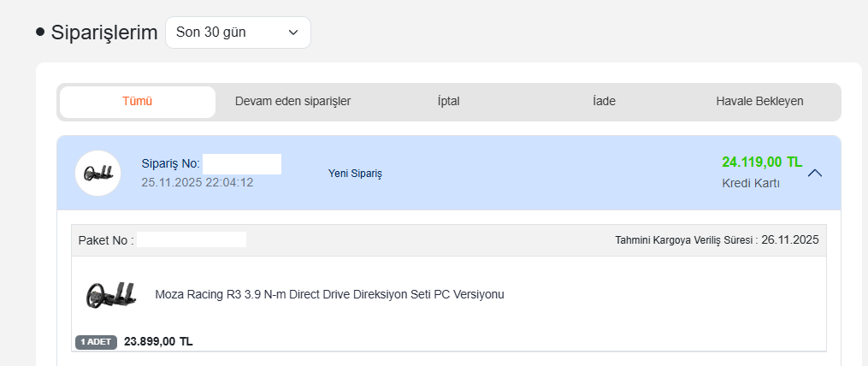Click the 1 ADET quantity badge
The image size is (868, 366).
click(97, 342)
